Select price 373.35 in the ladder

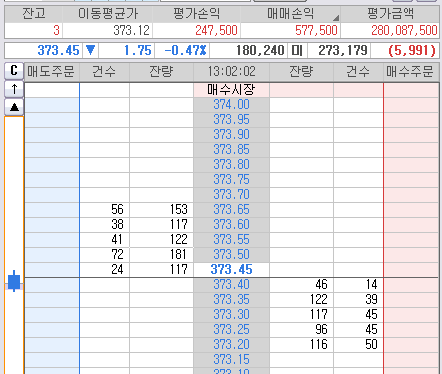[x=231, y=300]
